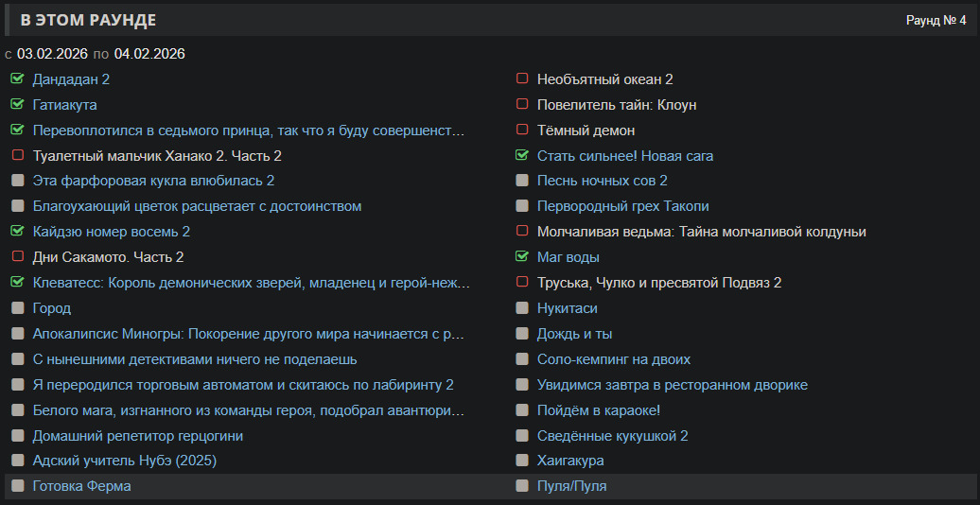Viewport: 980px width, 505px height.
Task: Tick the checkbox beside Пуля/Пуля
Action: coord(522,486)
